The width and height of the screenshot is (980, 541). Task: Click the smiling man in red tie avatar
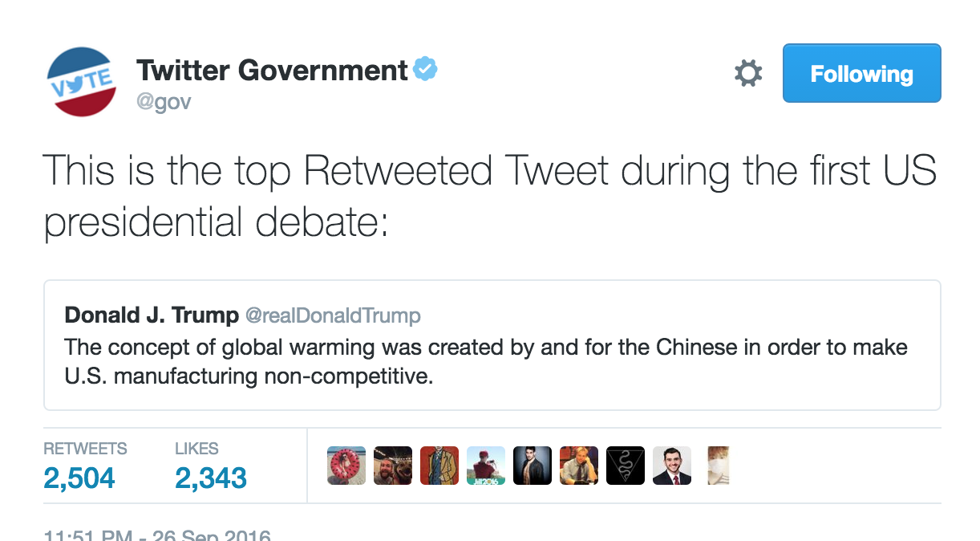[x=672, y=466]
